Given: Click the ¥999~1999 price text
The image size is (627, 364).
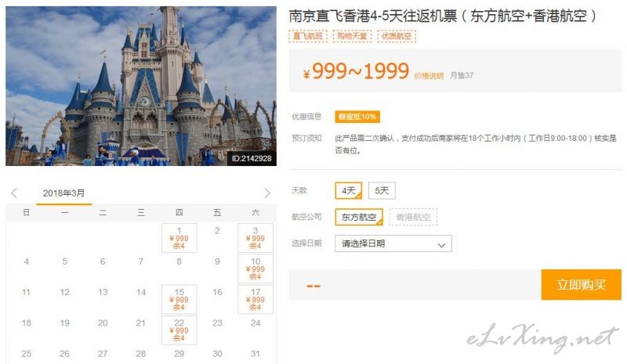Looking at the screenshot, I should pyautogui.click(x=357, y=71).
